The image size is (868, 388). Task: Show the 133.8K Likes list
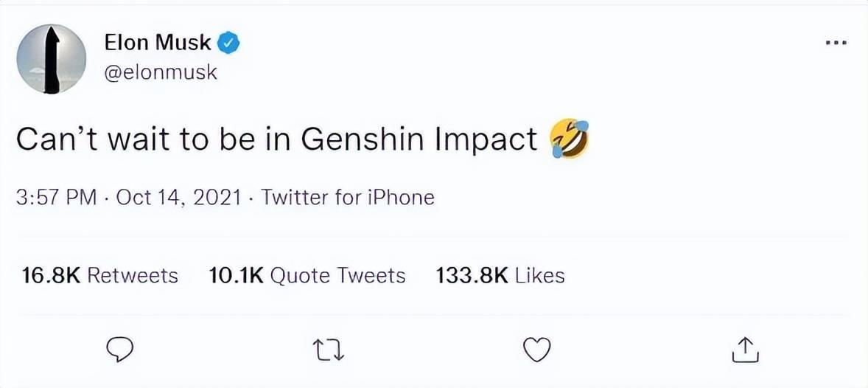[500, 275]
